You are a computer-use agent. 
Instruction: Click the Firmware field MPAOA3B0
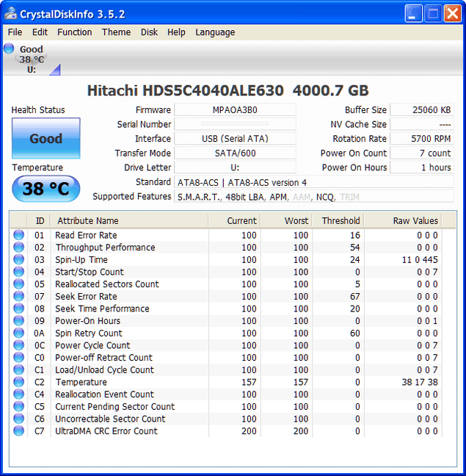pyautogui.click(x=235, y=109)
